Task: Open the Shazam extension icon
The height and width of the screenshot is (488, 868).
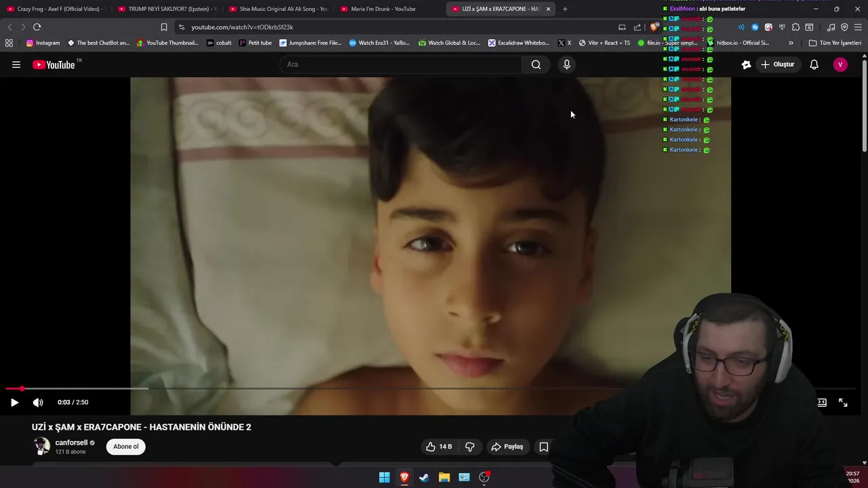Action: 755,27
